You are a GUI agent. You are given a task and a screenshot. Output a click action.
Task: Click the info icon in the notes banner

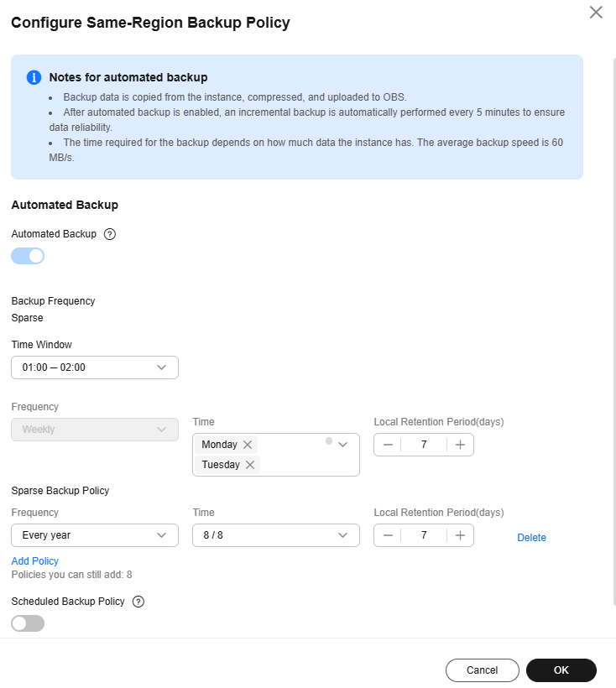34,77
